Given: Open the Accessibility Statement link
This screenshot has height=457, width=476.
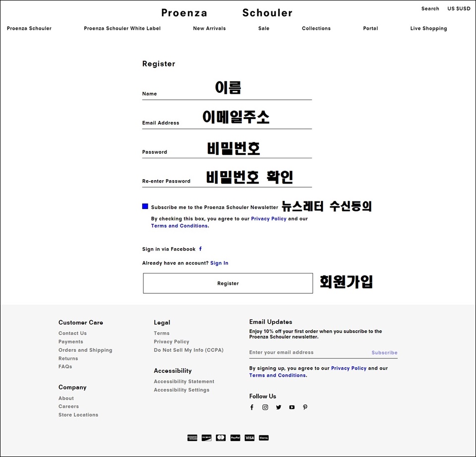Looking at the screenshot, I should (x=184, y=382).
